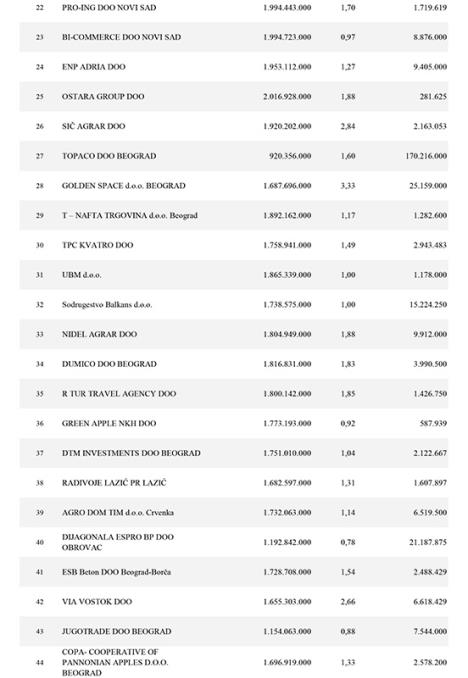Click NIDEL AGRAR DOO value 9.912.000

coord(430,334)
